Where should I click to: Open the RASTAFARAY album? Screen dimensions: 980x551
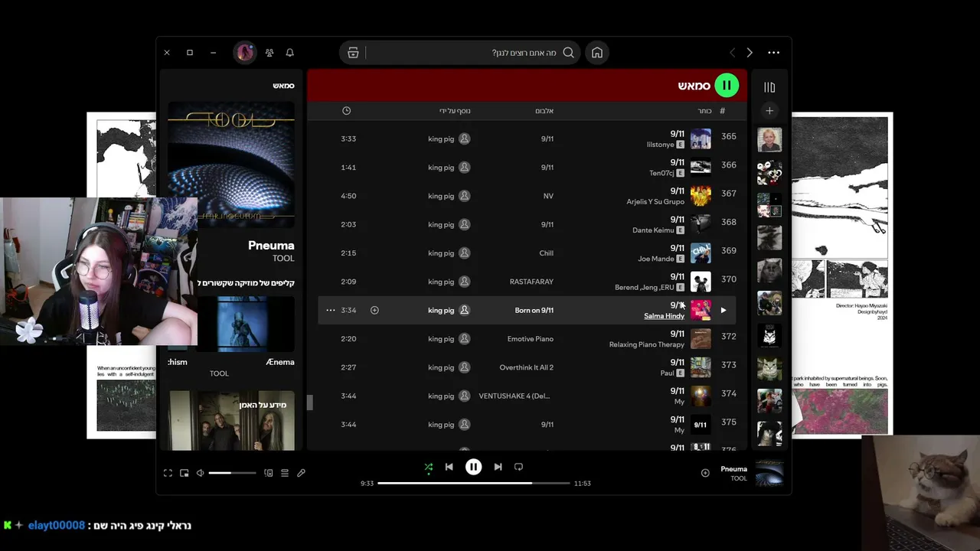pyautogui.click(x=531, y=282)
